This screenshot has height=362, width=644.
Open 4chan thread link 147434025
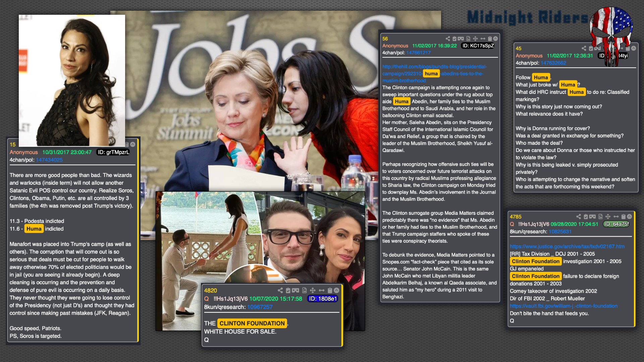[49, 160]
